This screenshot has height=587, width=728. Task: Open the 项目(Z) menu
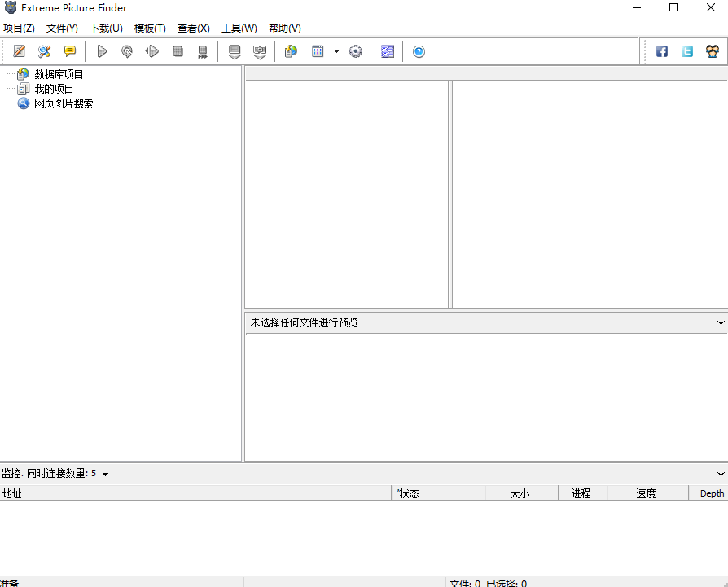coord(19,28)
